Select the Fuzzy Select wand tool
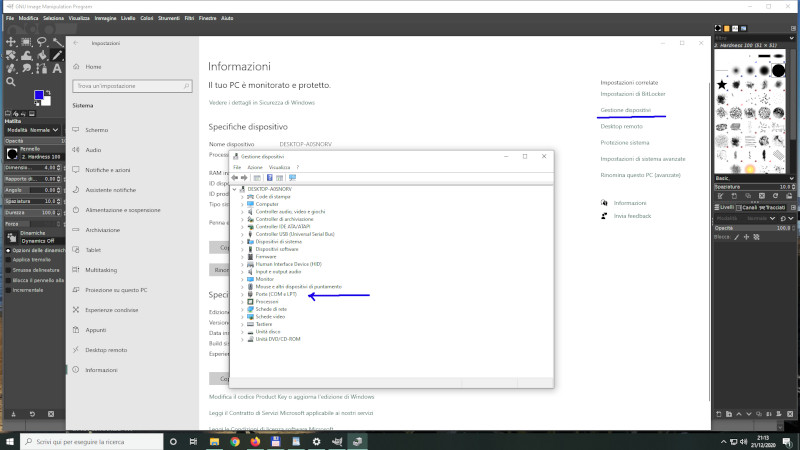 tap(58, 42)
